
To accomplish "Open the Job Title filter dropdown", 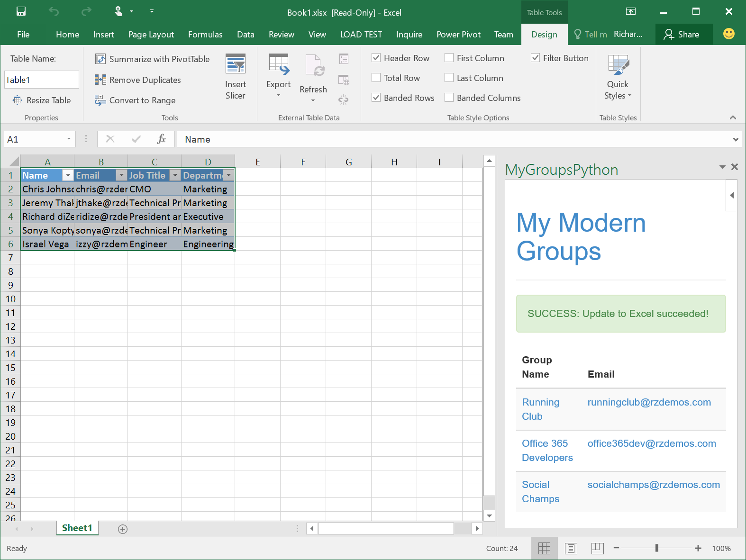I will click(175, 175).
